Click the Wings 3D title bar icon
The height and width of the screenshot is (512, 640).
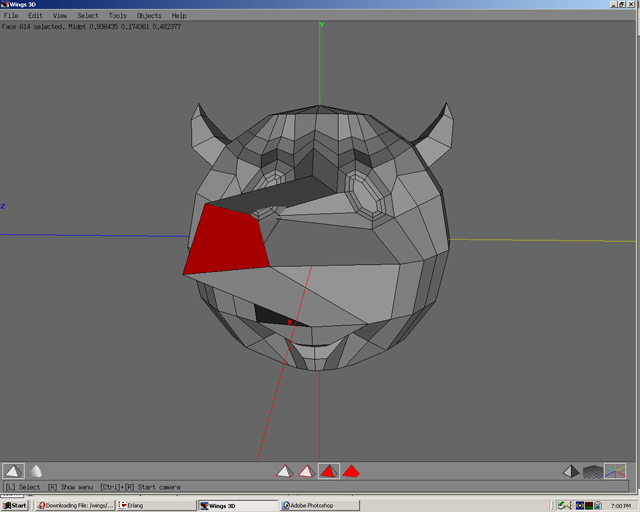point(4,4)
